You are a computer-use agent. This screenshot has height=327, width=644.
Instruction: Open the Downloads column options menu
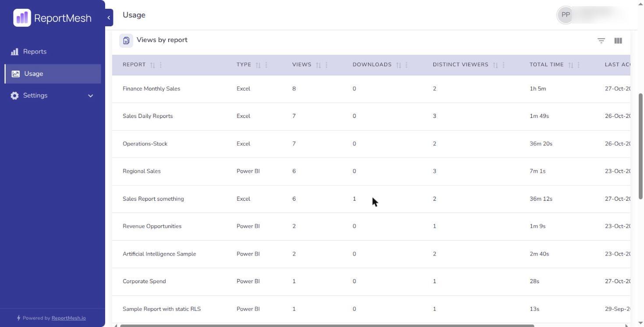point(407,65)
